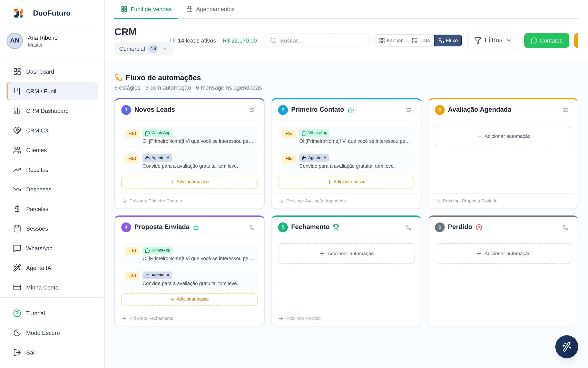Screen dimensions: 588x368
Task: Click Adicionar passo under Proposta Enviada
Action: (x=189, y=299)
